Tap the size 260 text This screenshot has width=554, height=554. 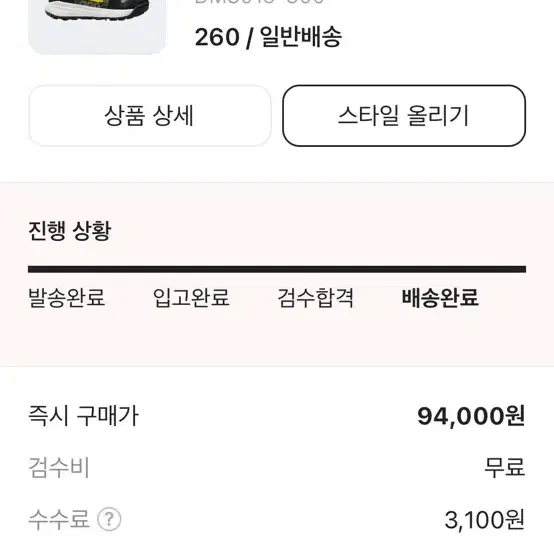217,37
